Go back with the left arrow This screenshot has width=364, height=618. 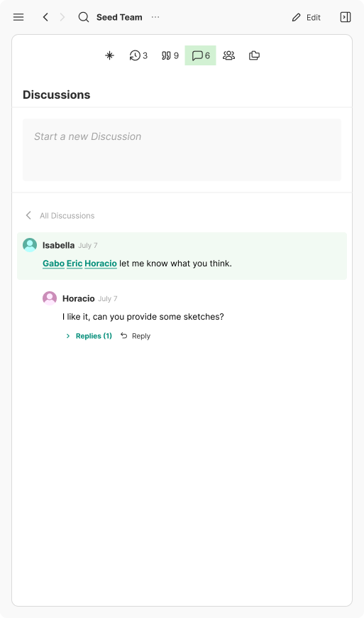coord(45,17)
